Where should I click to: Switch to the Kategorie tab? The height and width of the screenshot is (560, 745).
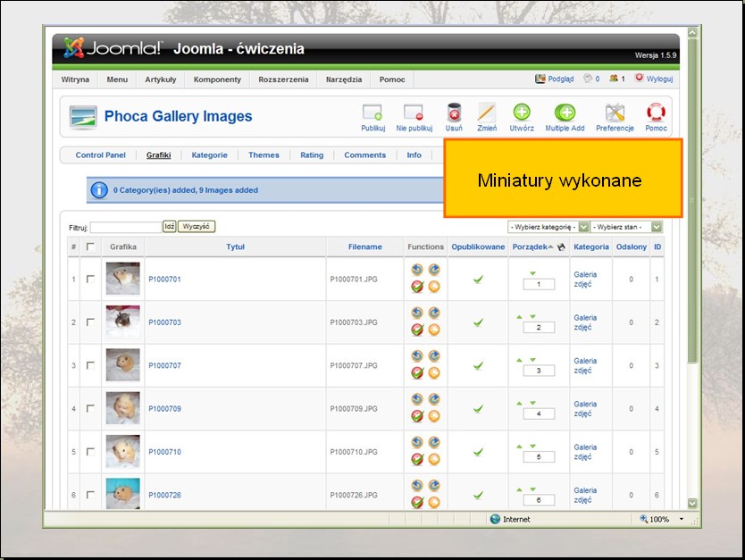(x=210, y=155)
